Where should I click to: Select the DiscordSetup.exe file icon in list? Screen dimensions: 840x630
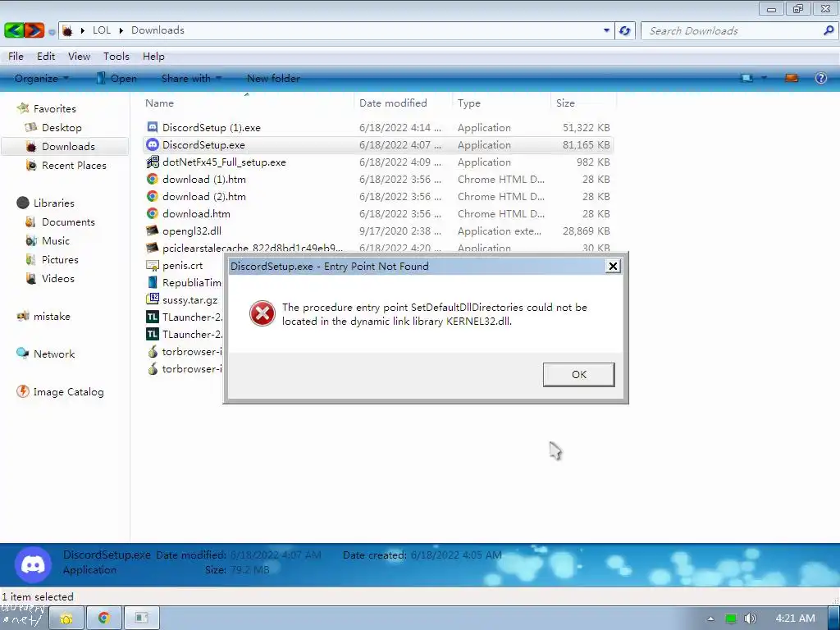pyautogui.click(x=153, y=144)
